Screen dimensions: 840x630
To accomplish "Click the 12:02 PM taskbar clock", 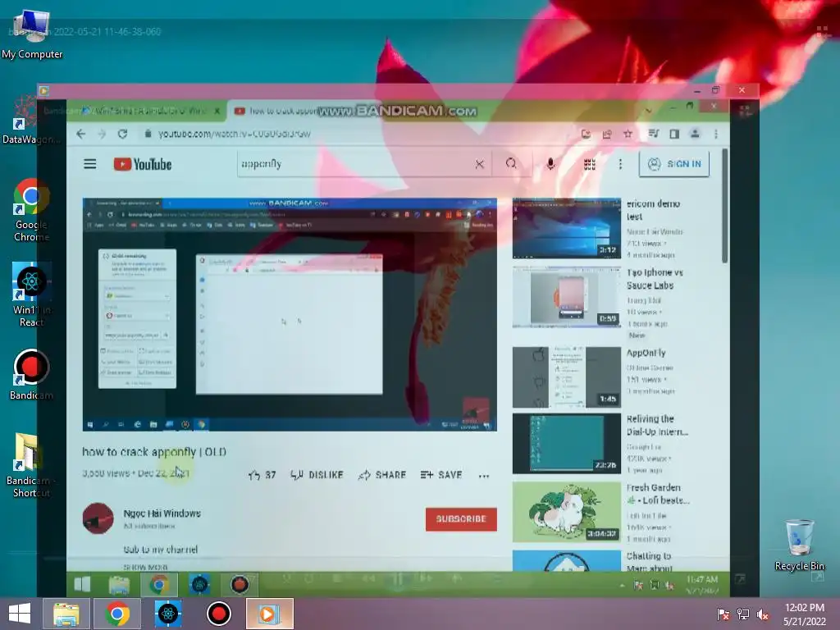I will point(805,614).
